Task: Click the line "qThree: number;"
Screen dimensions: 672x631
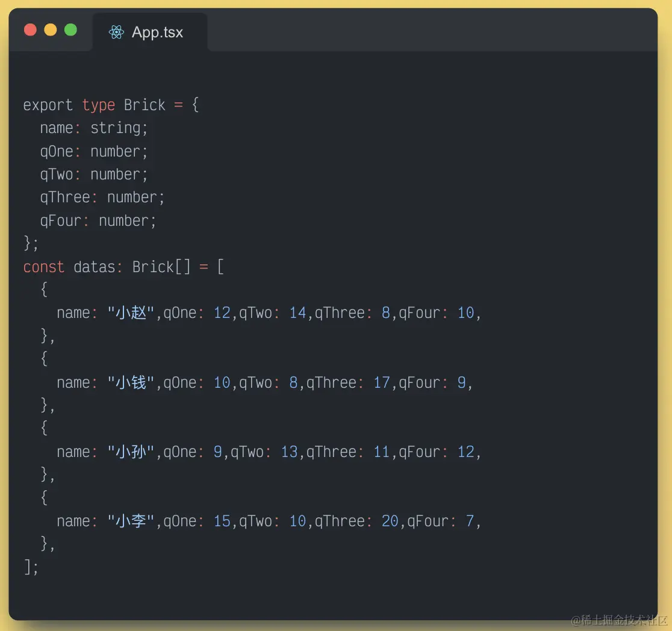Action: pos(102,197)
